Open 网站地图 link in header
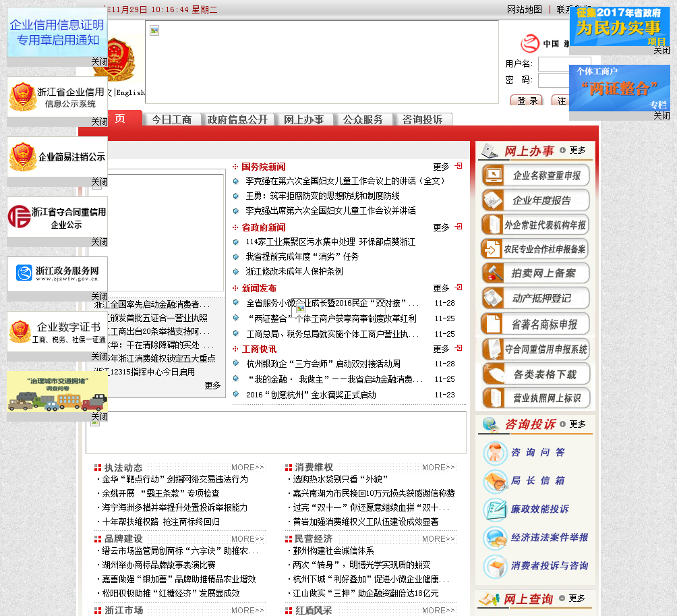677x616 pixels. [x=524, y=9]
